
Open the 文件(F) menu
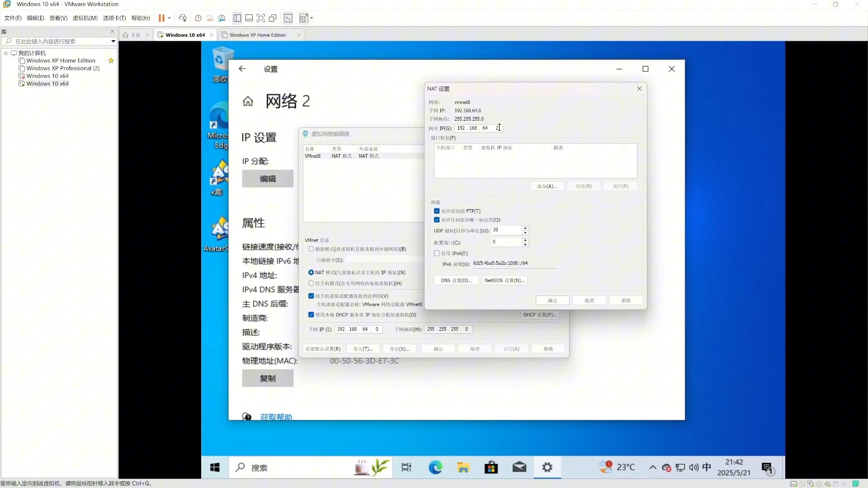point(13,18)
